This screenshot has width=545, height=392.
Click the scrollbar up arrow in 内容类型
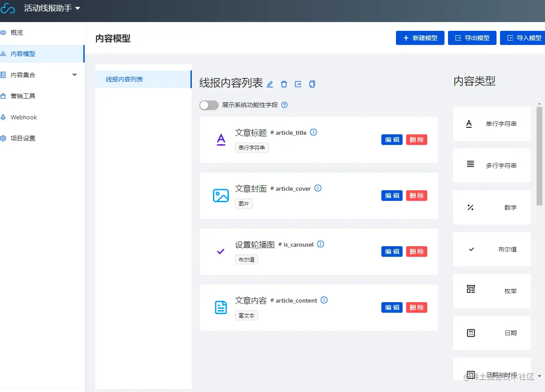pyautogui.click(x=539, y=104)
